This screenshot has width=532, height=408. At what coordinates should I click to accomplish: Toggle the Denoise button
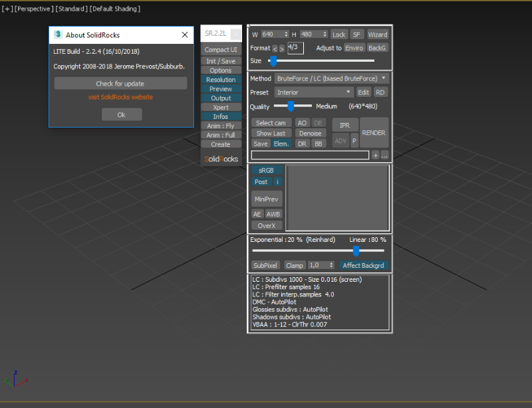pos(311,134)
